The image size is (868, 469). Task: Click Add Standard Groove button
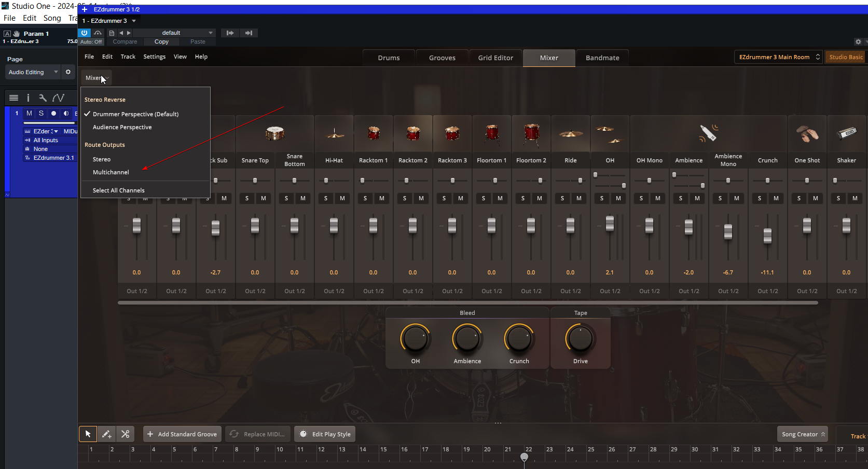[182, 434]
